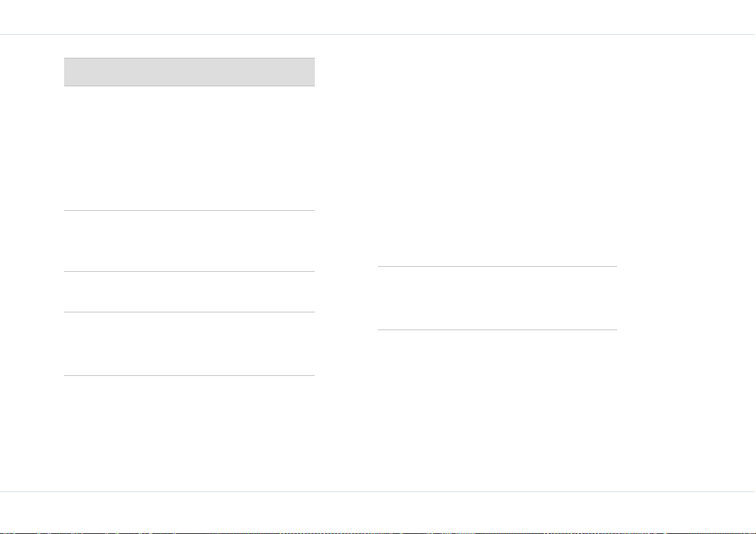Click the bordered blank section in right column
The image size is (756, 534).
click(497, 298)
